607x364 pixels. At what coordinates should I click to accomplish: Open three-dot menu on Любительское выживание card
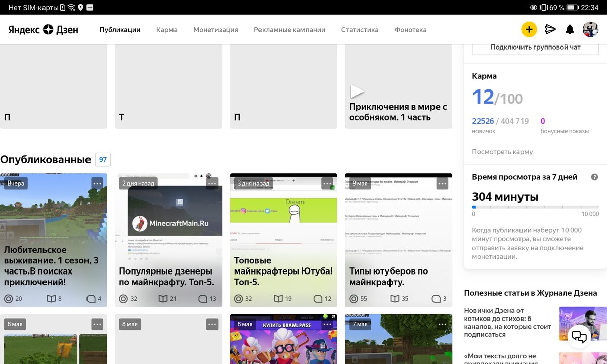[x=97, y=183]
